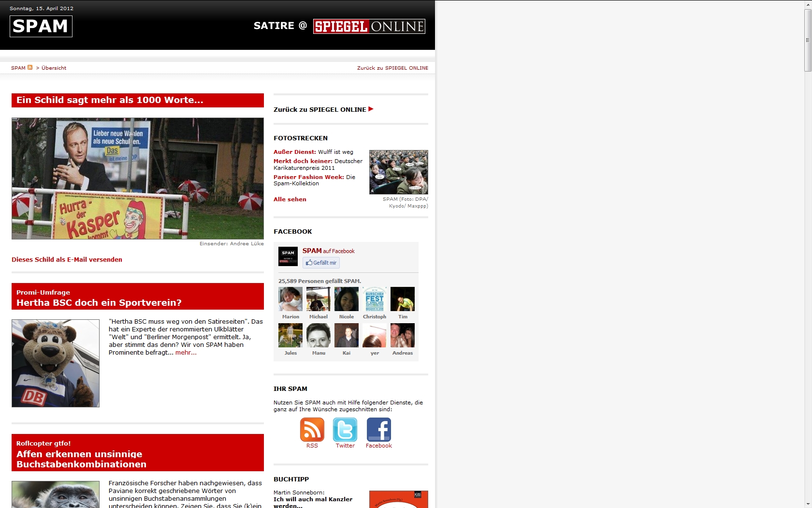Click the 'Alle sehen' link
This screenshot has width=812, height=508.
pyautogui.click(x=290, y=199)
